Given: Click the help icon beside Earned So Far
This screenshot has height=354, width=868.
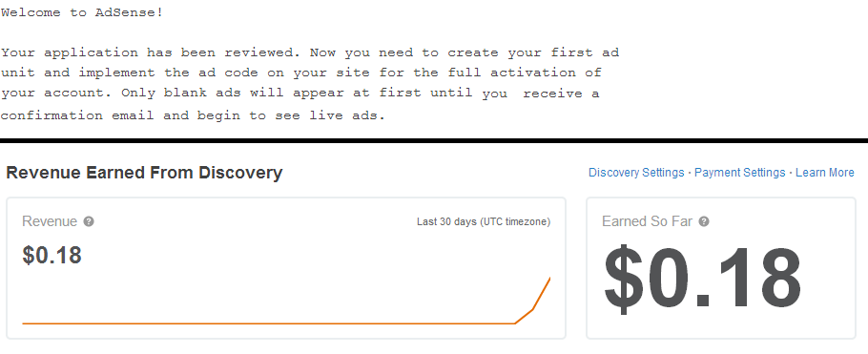Looking at the screenshot, I should click(704, 221).
